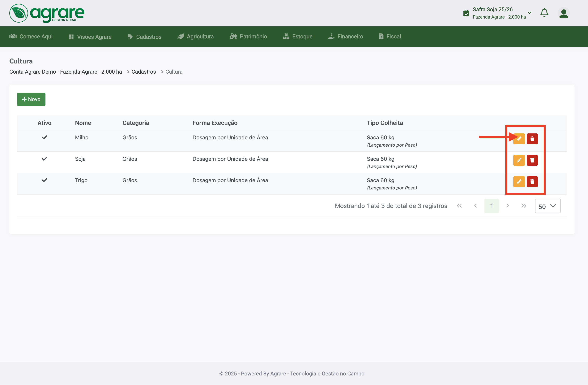Delete the Soja culture row
This screenshot has height=385, width=588.
point(532,160)
